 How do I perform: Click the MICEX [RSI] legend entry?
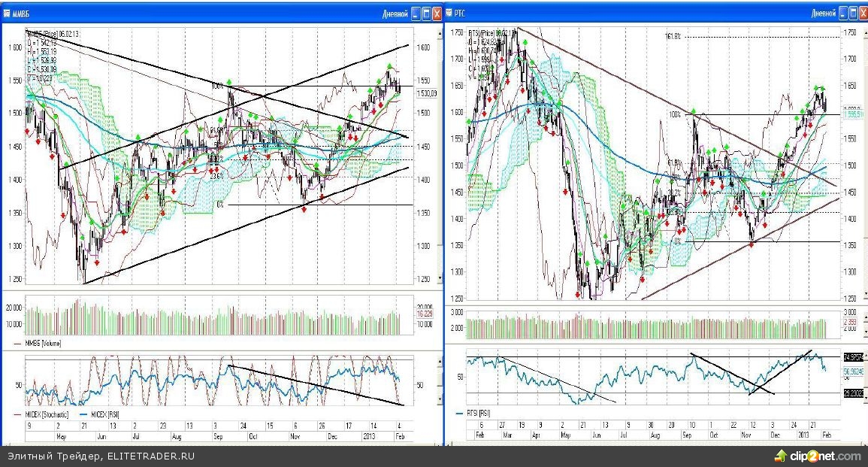pos(107,414)
